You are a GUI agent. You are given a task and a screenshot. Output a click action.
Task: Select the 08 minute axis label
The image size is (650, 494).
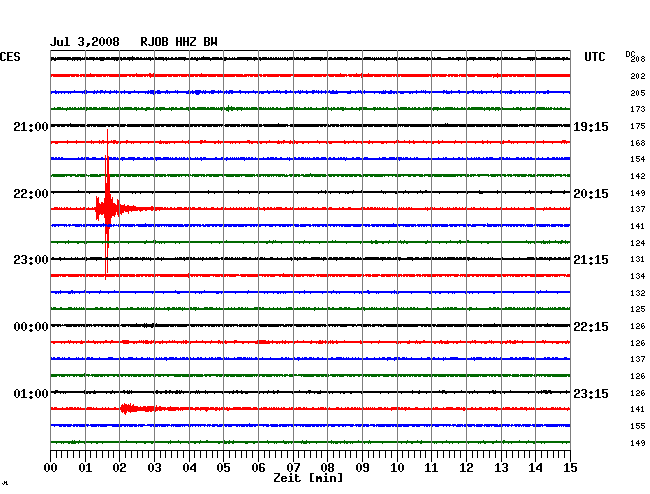click(327, 467)
